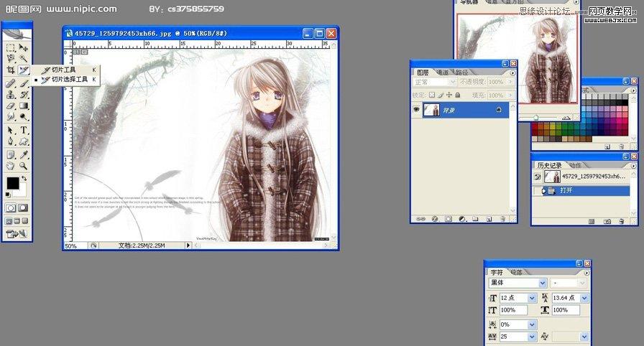This screenshot has height=346, width=644.
Task: Select the Eraser tool
Action: pyautogui.click(x=11, y=106)
